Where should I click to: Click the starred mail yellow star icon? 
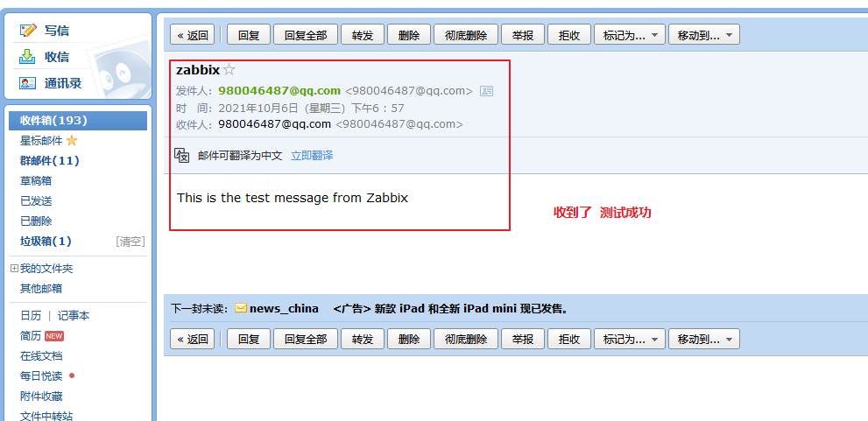72,141
